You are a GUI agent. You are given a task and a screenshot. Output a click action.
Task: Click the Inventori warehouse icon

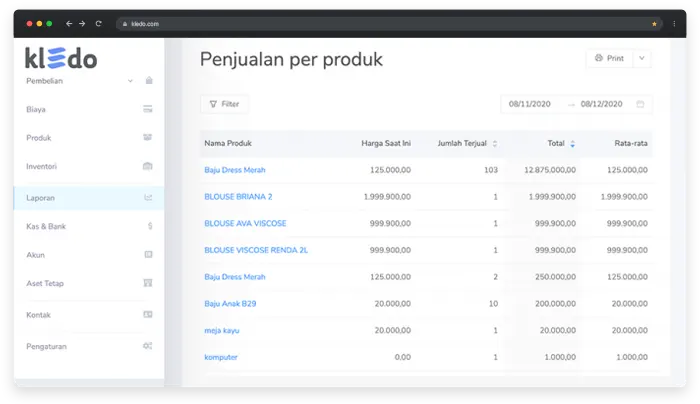tap(148, 166)
